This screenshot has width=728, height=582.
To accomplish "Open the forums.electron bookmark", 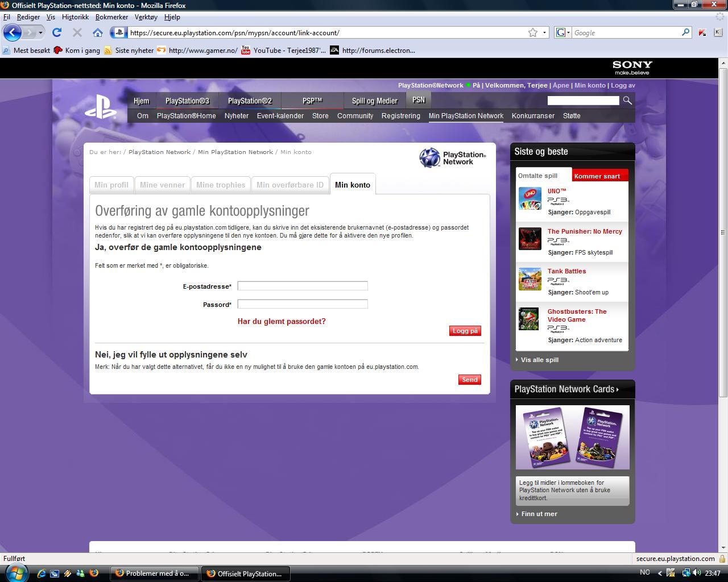I will [x=373, y=51].
